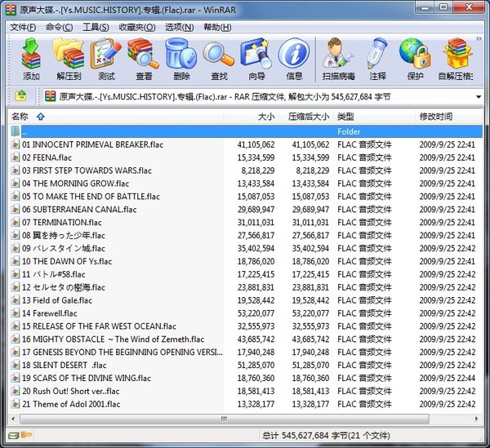
Task: Click the archive path text in address bar
Action: (225, 97)
